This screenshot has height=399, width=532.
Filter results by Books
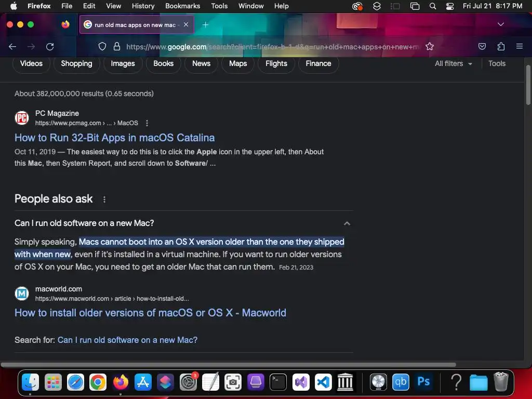(163, 63)
